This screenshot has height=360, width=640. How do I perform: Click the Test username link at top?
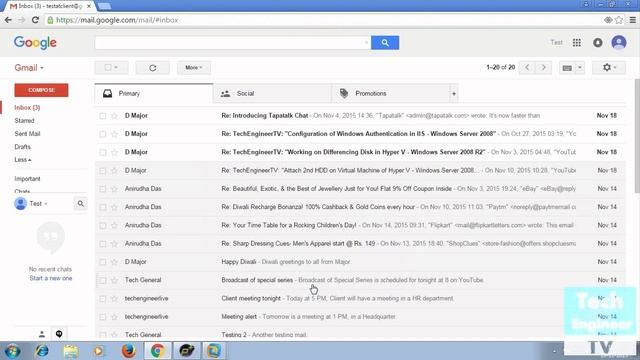coord(556,42)
